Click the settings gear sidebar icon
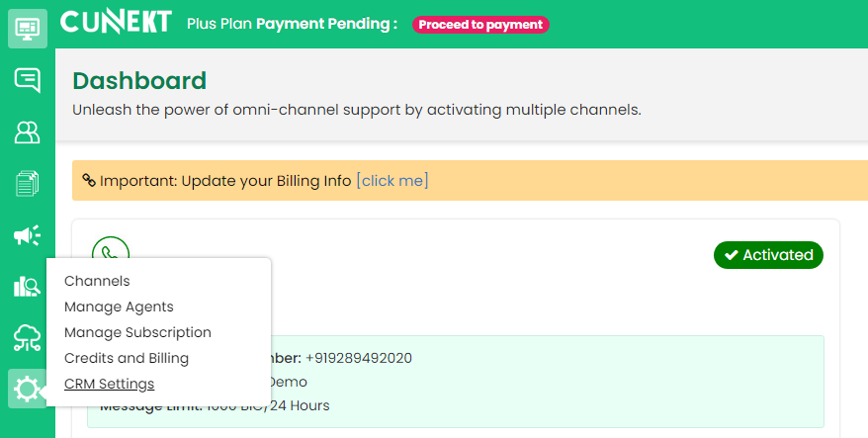The image size is (868, 438). (27, 389)
